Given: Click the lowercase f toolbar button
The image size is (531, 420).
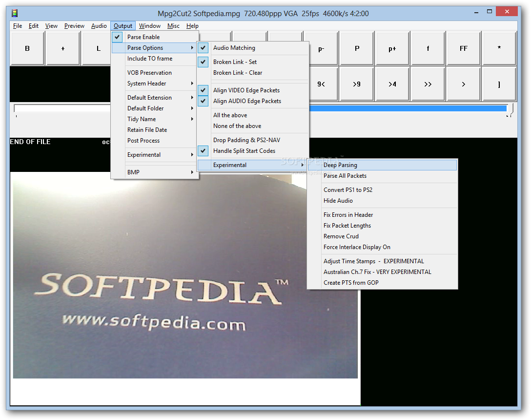Looking at the screenshot, I should tap(428, 48).
